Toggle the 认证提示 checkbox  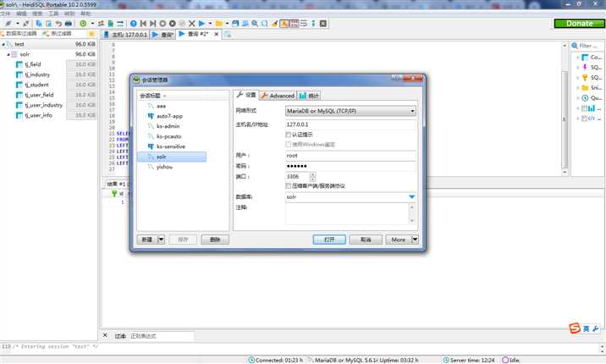click(289, 135)
